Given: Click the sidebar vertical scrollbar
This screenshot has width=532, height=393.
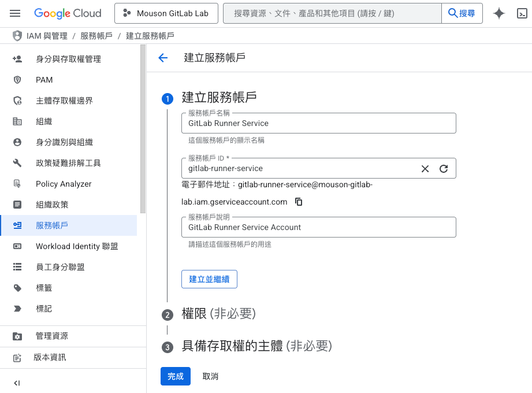Looking at the screenshot, I should pyautogui.click(x=143, y=129).
